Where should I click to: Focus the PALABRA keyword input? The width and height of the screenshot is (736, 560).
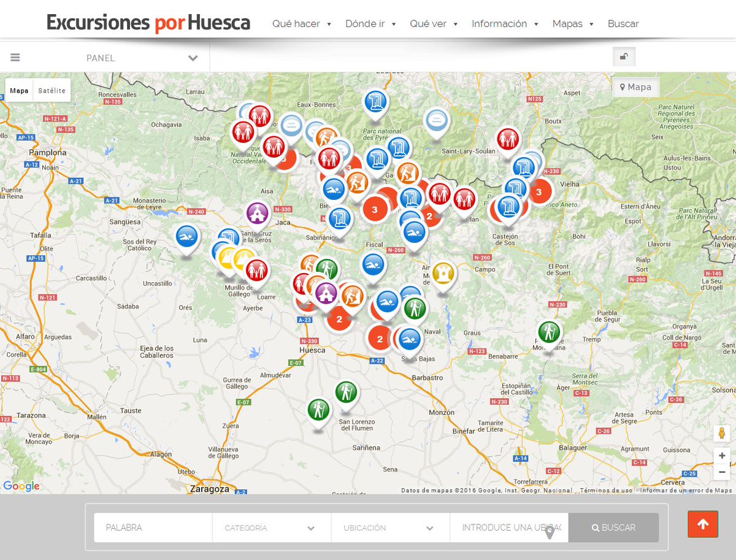[153, 527]
